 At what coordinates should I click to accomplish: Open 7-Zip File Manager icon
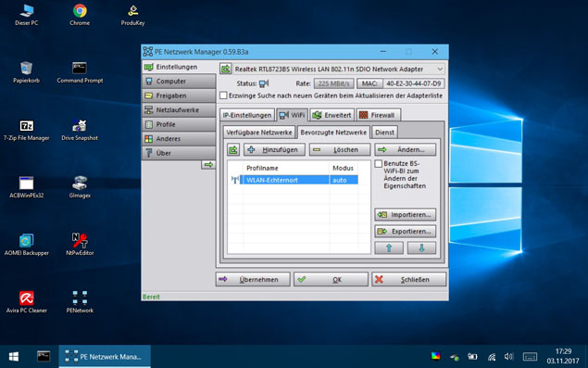(26, 130)
